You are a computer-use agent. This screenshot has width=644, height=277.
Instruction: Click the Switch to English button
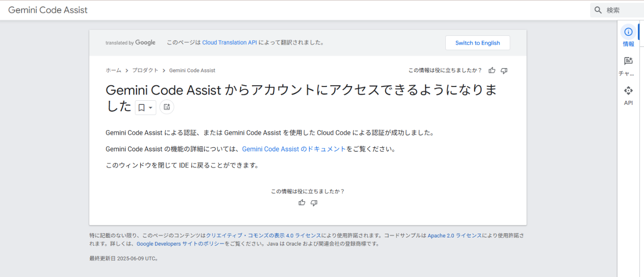point(477,43)
